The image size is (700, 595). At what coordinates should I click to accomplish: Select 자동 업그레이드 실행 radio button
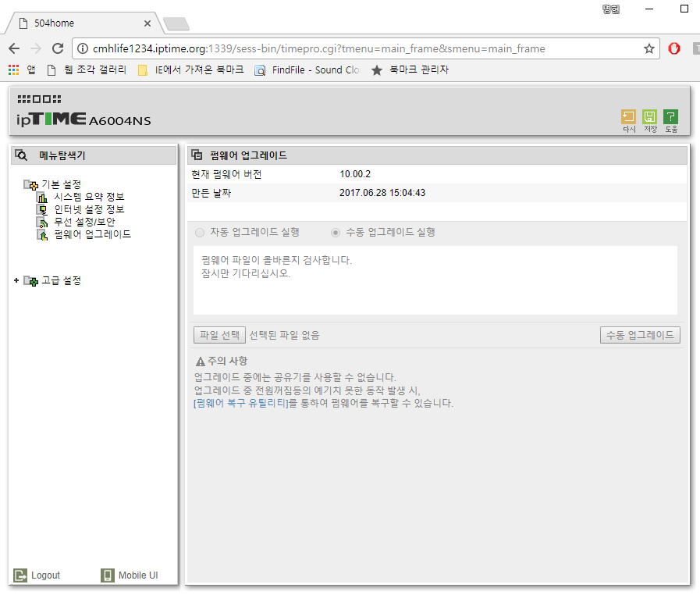coord(200,233)
